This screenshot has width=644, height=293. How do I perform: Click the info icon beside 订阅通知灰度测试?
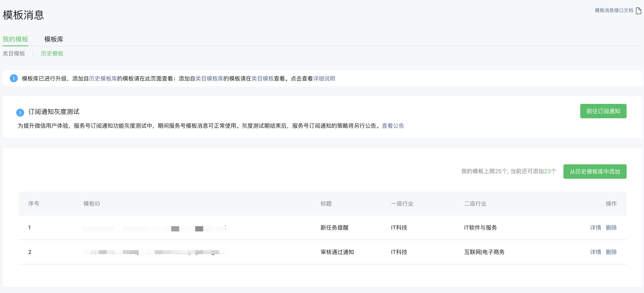(x=20, y=112)
